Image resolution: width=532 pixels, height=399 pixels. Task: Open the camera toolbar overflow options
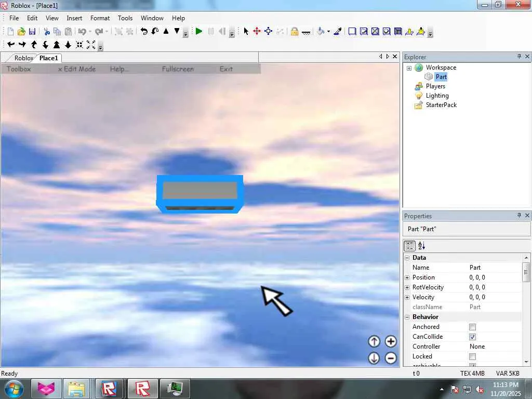click(x=100, y=46)
